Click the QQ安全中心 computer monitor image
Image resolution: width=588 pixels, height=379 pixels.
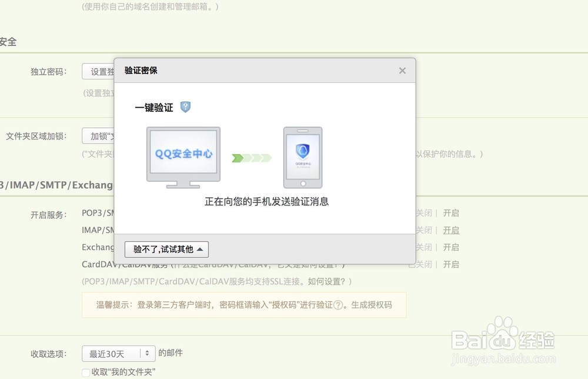(x=183, y=157)
